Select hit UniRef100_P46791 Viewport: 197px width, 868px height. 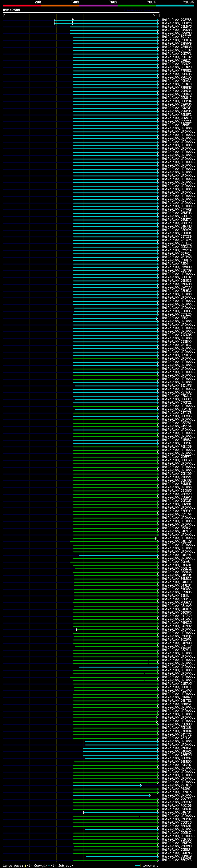177,555
